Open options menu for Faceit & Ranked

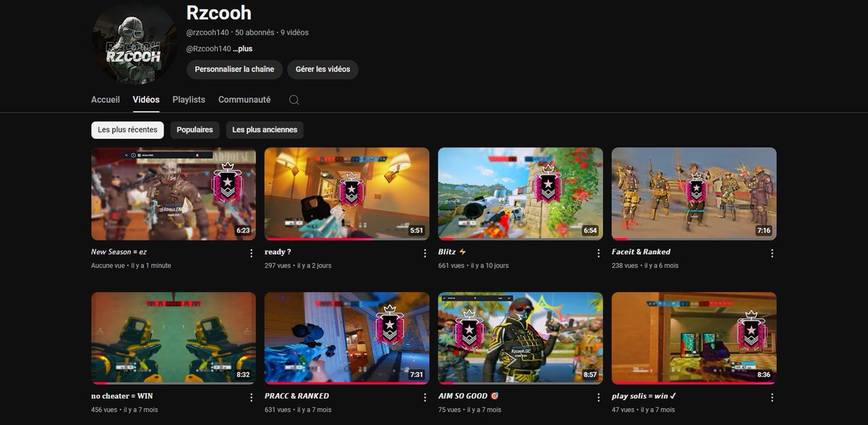tap(773, 253)
